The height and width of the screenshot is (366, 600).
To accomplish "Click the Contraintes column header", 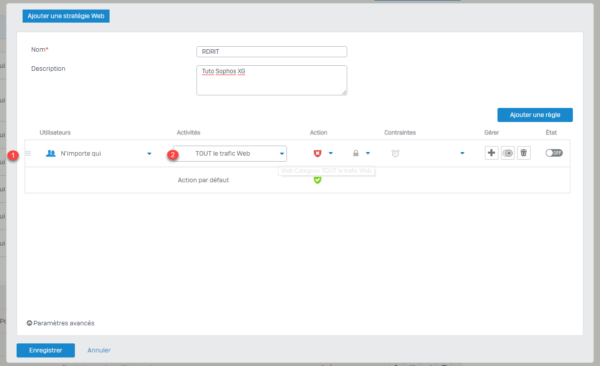I will (400, 132).
